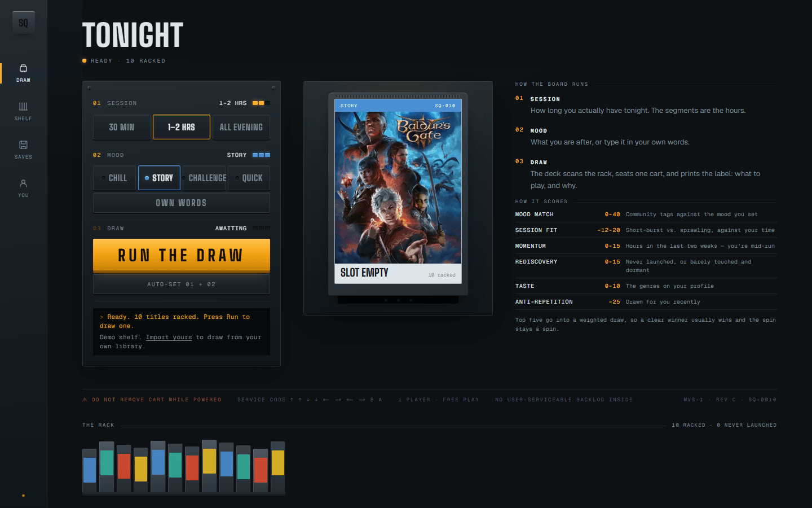Click the lowercase '10 racked' cartridge note
Screen dimensions: 812x508
tap(442, 275)
